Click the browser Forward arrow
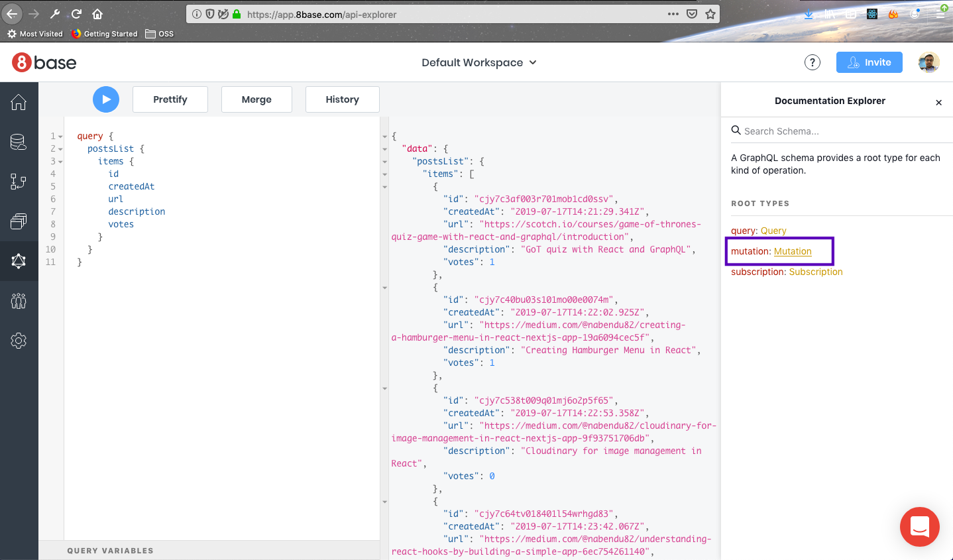The height and width of the screenshot is (560, 953). click(34, 14)
